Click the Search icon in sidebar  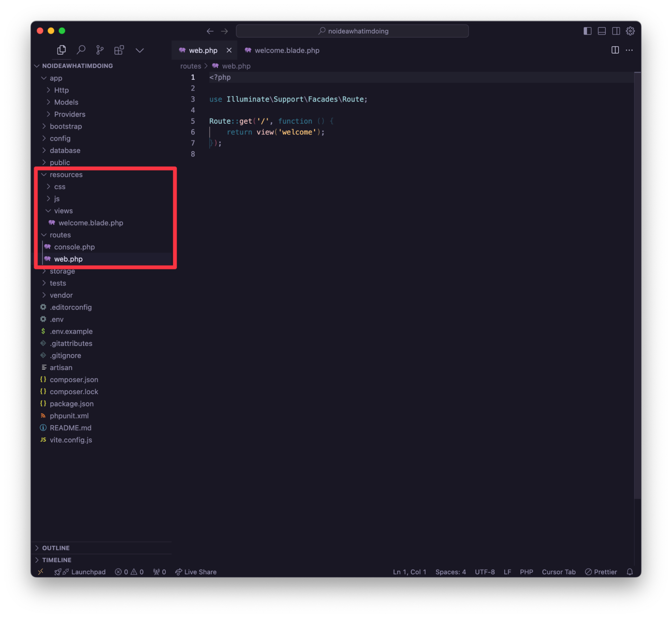[81, 50]
